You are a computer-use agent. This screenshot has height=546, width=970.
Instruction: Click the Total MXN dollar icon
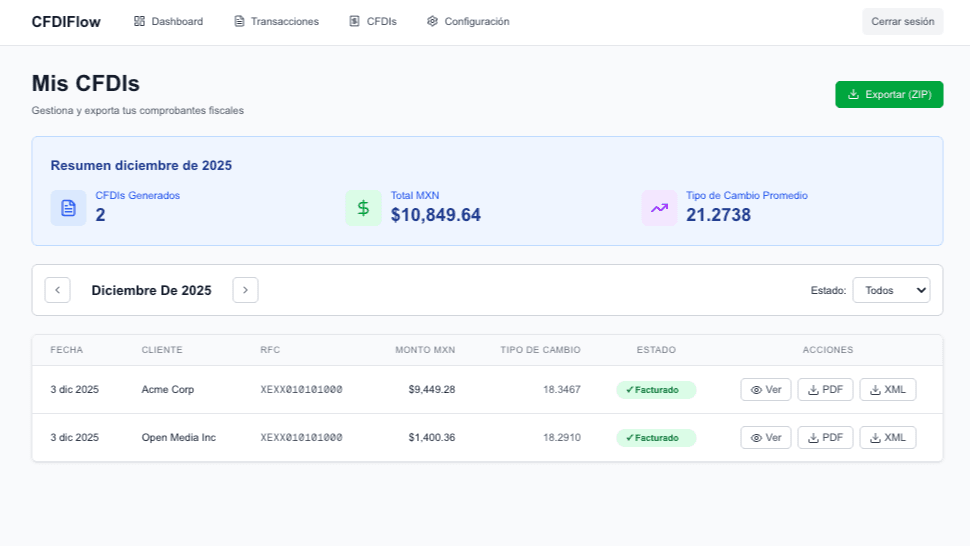point(364,208)
